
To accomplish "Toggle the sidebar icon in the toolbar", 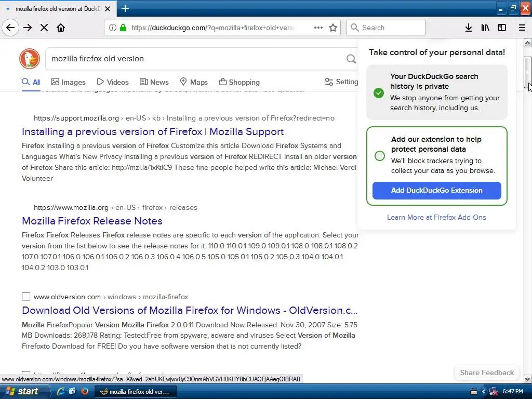I will point(502,28).
